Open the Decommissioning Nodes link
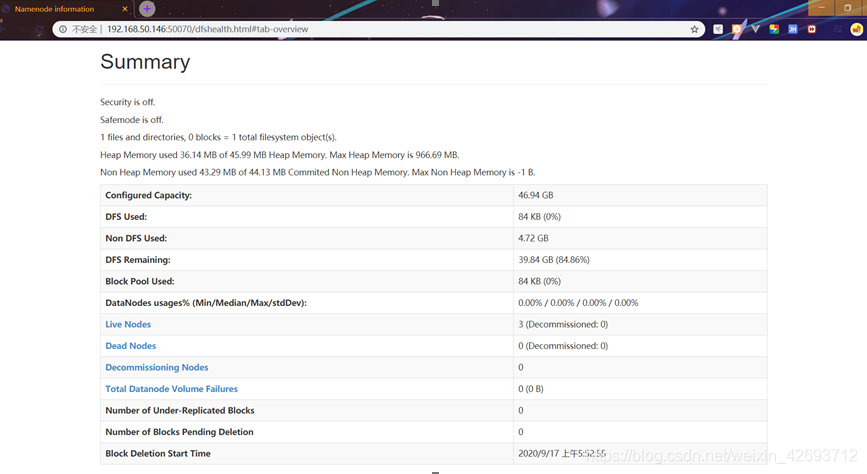 156,367
